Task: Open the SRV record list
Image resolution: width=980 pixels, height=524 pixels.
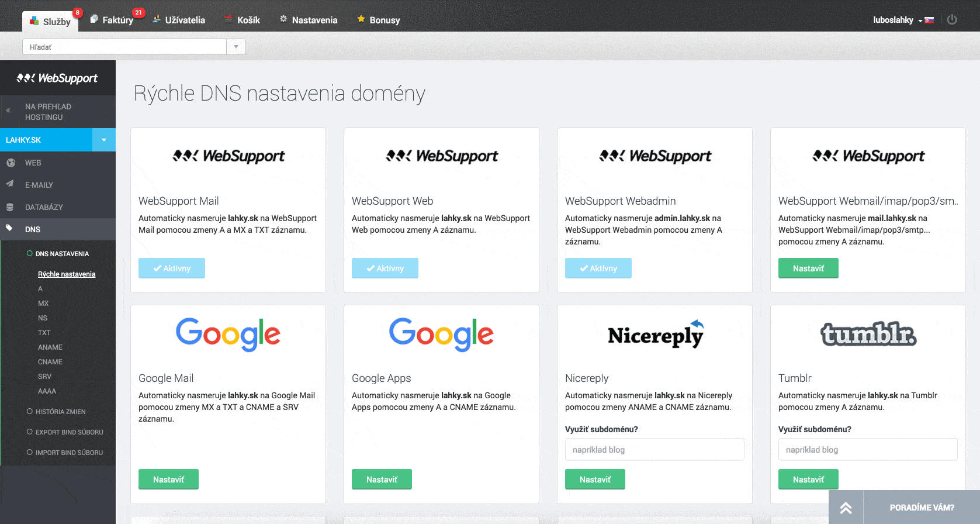Action: pos(44,377)
